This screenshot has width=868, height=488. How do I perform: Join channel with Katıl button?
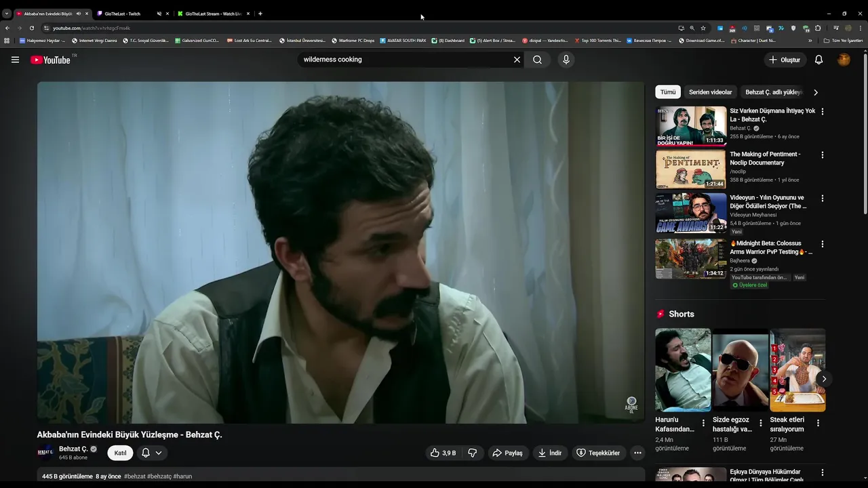(120, 453)
